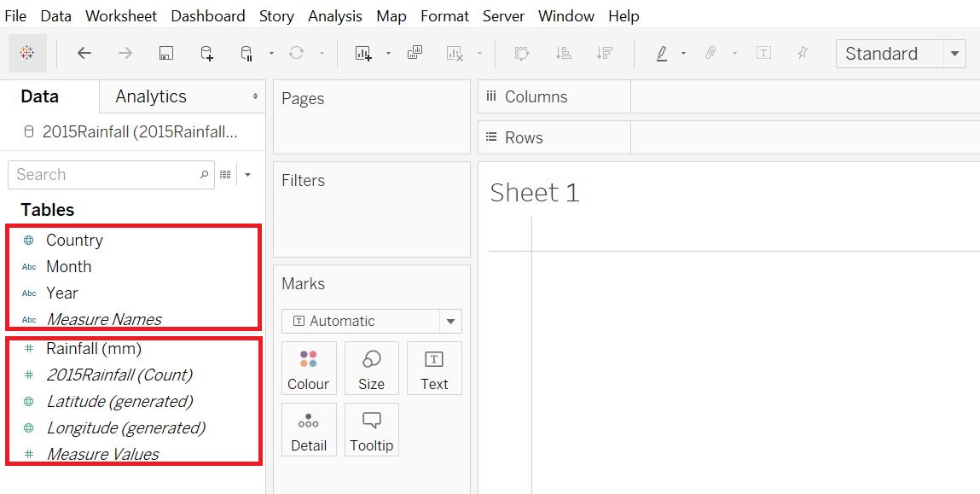Screen dimensions: 980x494
Task: Click the Redo forward arrow
Action: pyautogui.click(x=125, y=53)
